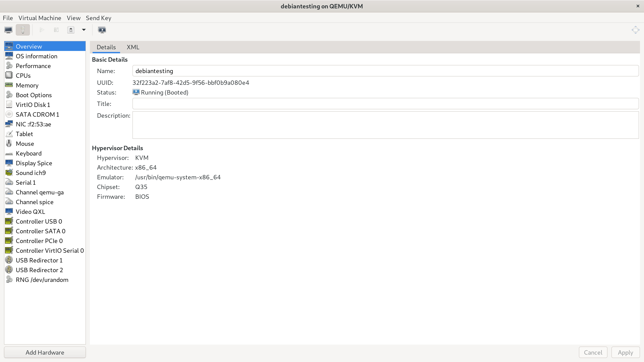
Task: Click the Name field containing debiantesting
Action: [386, 71]
